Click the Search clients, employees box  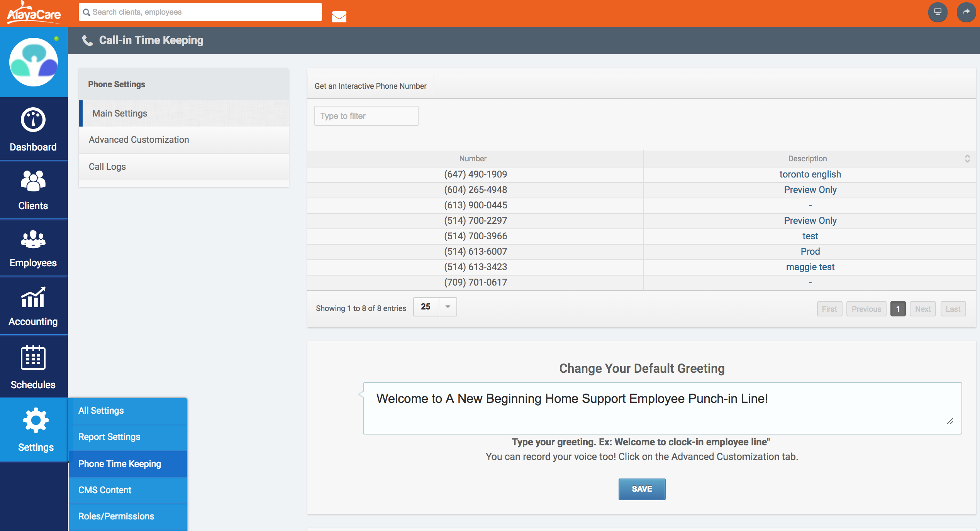[x=201, y=12]
